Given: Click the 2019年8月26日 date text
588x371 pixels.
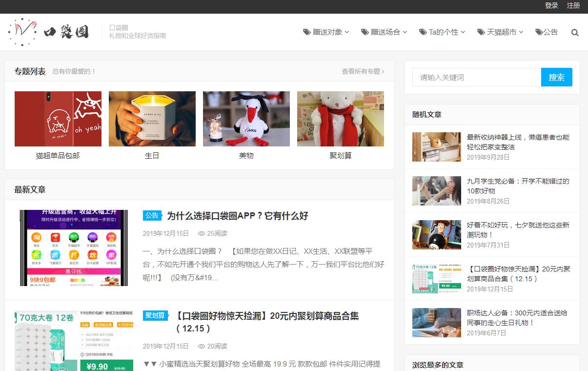Looking at the screenshot, I should click(x=488, y=201).
